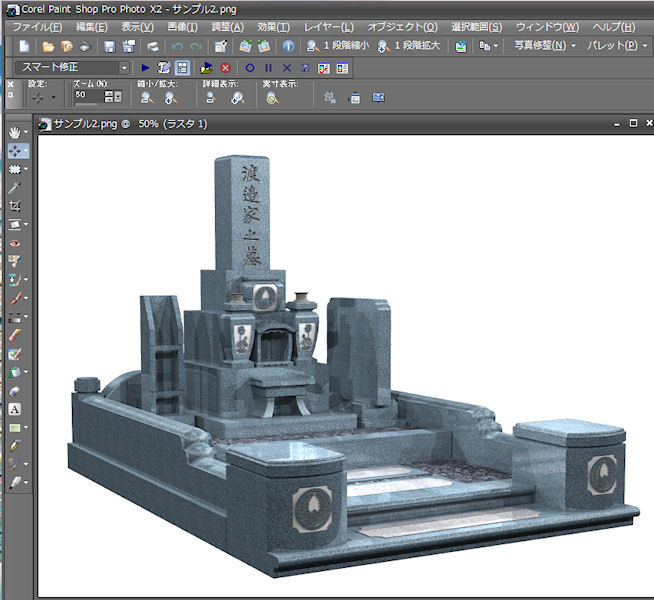The width and height of the screenshot is (654, 600).
Task: Select the Pan hand tool
Action: coord(15,133)
